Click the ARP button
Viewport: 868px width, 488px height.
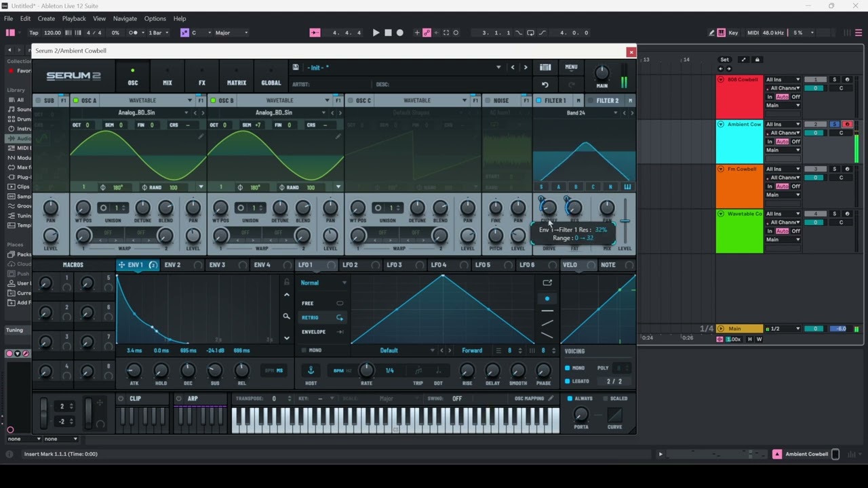click(x=193, y=399)
